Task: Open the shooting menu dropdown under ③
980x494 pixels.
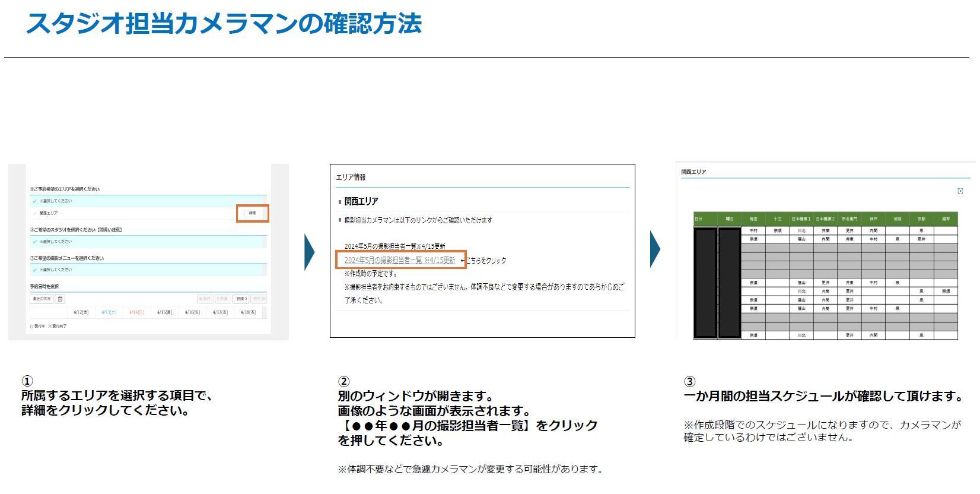Action: (x=148, y=270)
